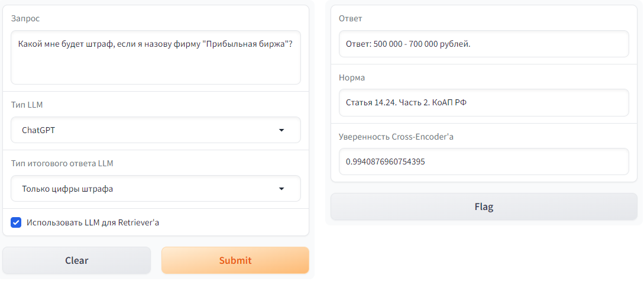Screen dimensions: 644x281
Task: Expand the Тип итогового ответа LLM arrow
Action: pyautogui.click(x=281, y=189)
